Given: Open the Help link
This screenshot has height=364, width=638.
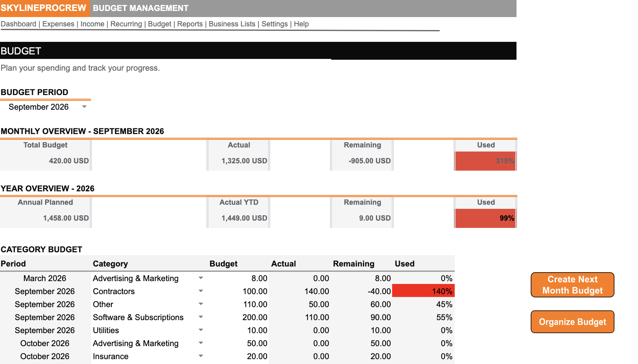Looking at the screenshot, I should point(301,24).
